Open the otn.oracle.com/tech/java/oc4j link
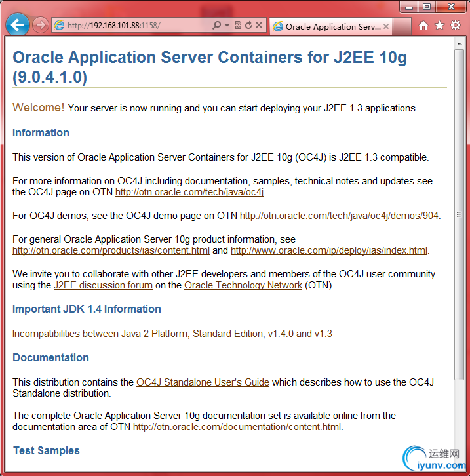Screen dimensions: 470x476 click(189, 192)
